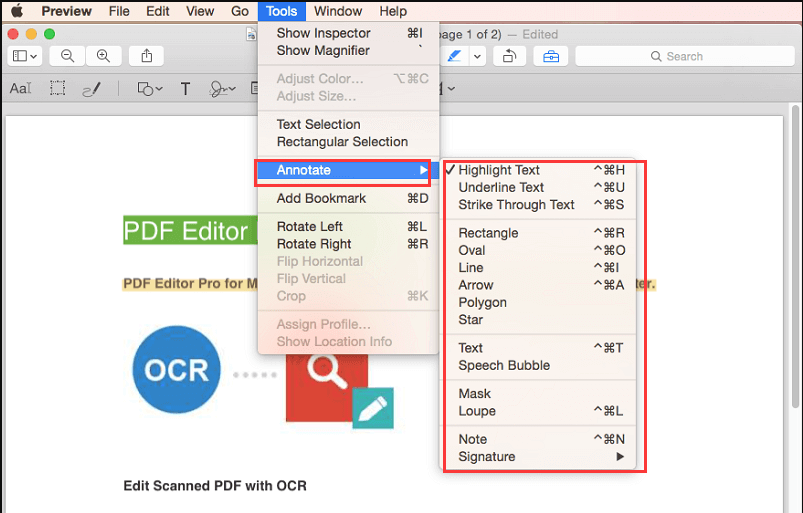Image resolution: width=803 pixels, height=513 pixels.
Task: Select Speech Bubble annotation option
Action: [504, 365]
